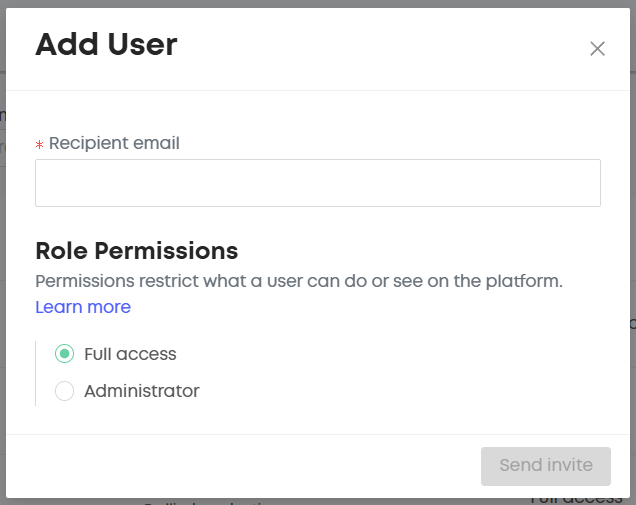The image size is (636, 505).
Task: Submit the invitation with Send invite
Action: click(545, 465)
